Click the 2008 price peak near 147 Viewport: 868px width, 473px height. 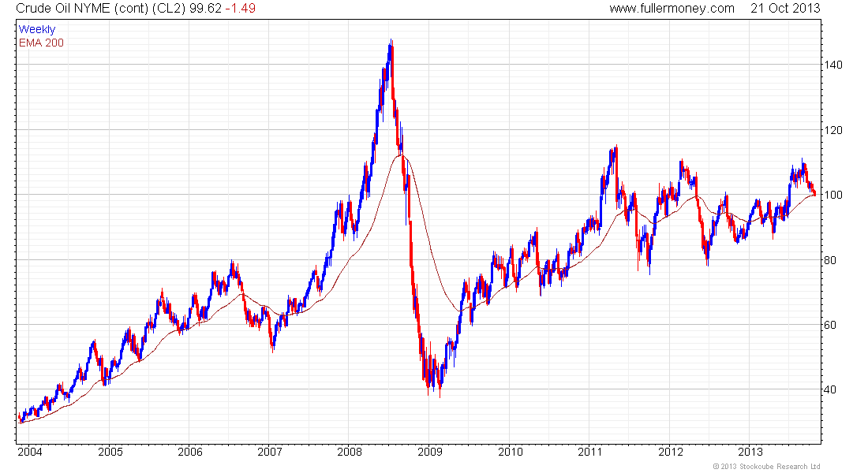click(391, 42)
